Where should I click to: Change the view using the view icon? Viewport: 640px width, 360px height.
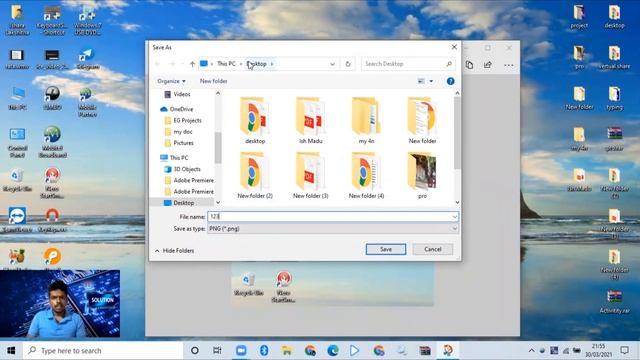tap(421, 81)
